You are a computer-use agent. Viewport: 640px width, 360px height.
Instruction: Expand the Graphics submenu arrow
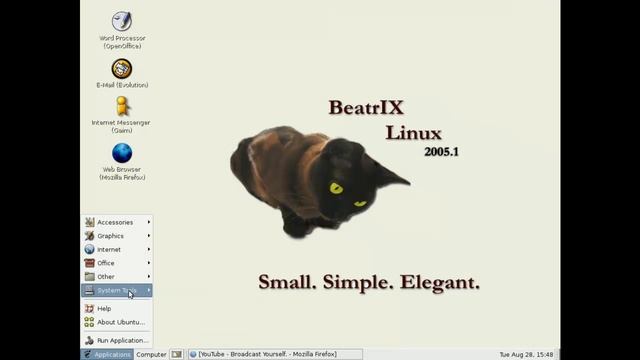[x=149, y=236]
